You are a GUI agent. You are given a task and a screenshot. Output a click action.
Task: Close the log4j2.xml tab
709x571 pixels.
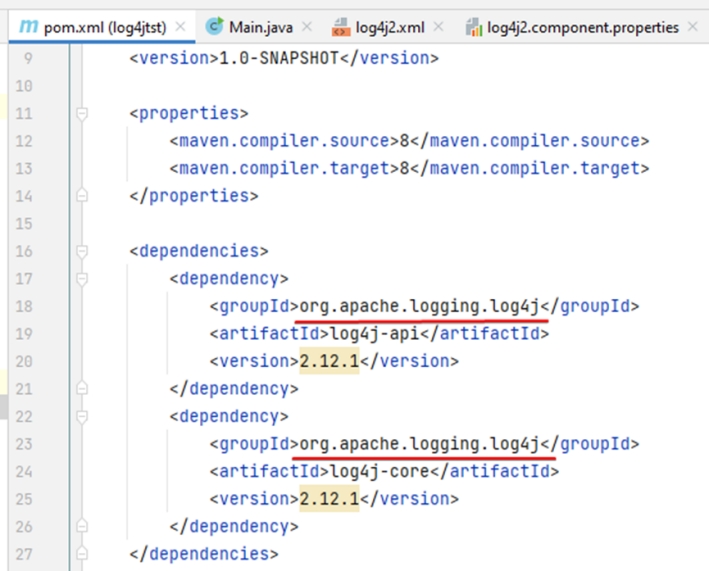(x=438, y=27)
